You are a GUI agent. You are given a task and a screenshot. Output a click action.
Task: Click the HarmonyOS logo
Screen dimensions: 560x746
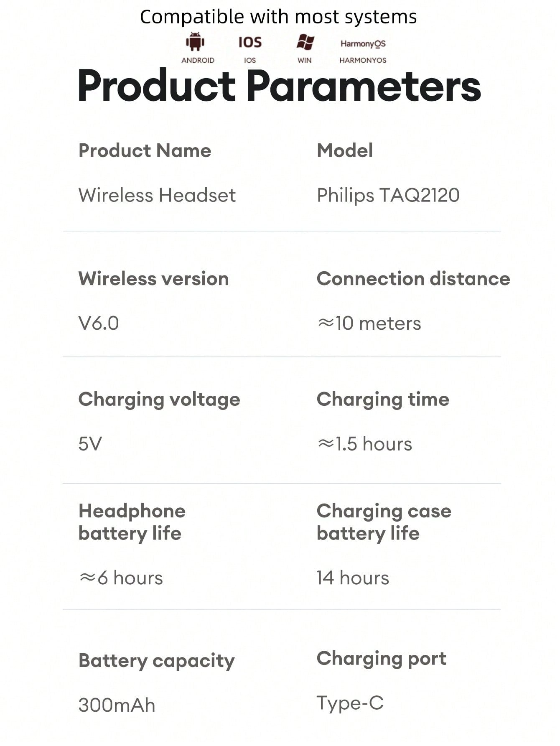click(x=363, y=43)
